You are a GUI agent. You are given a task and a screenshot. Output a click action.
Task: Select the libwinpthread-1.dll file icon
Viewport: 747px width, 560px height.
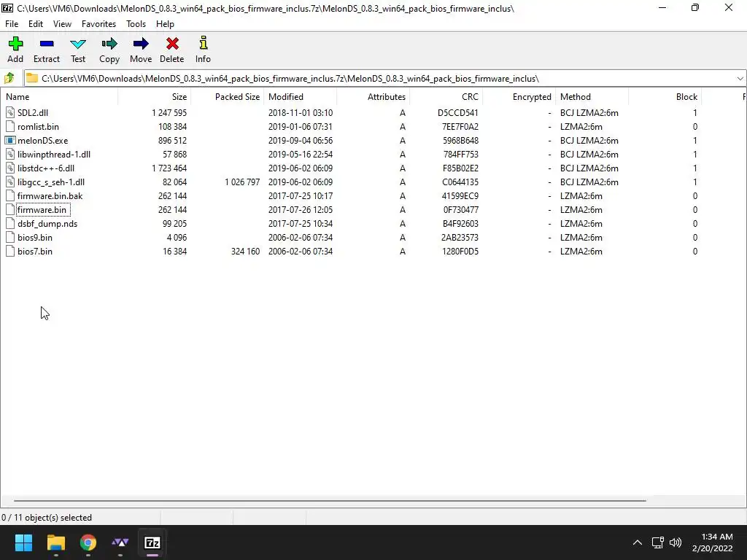click(x=10, y=155)
